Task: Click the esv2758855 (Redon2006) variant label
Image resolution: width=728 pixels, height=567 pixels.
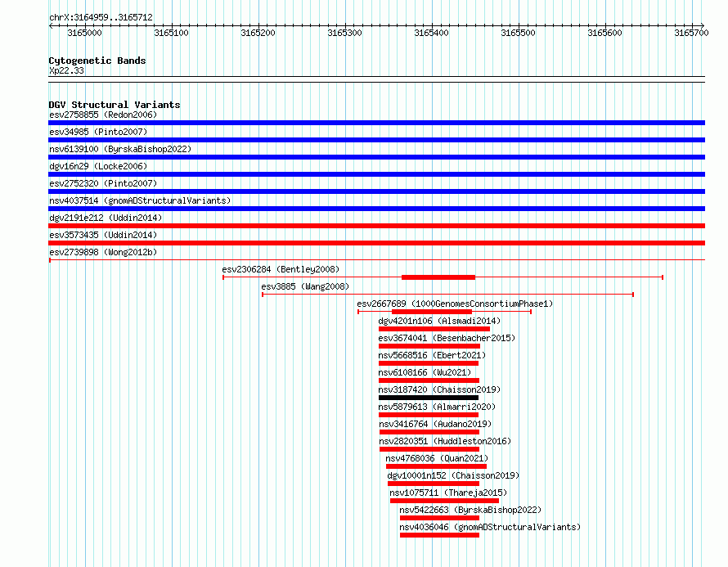Action: click(x=103, y=115)
